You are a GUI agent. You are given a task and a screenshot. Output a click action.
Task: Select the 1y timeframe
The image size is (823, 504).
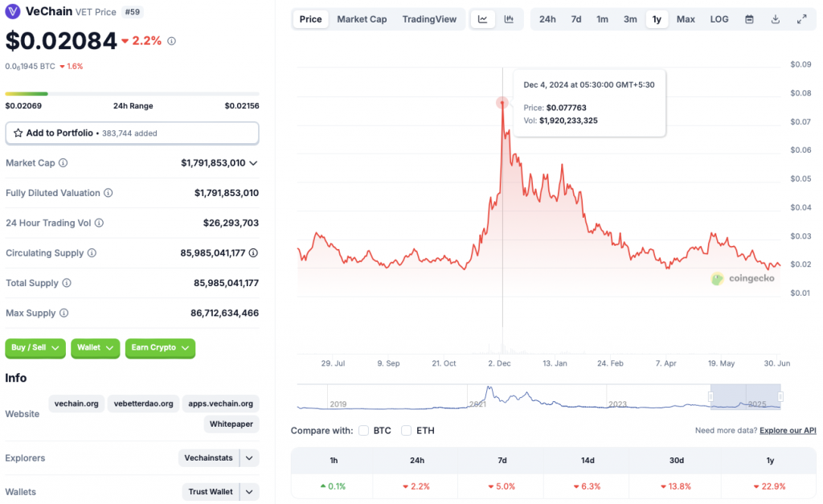click(x=657, y=19)
